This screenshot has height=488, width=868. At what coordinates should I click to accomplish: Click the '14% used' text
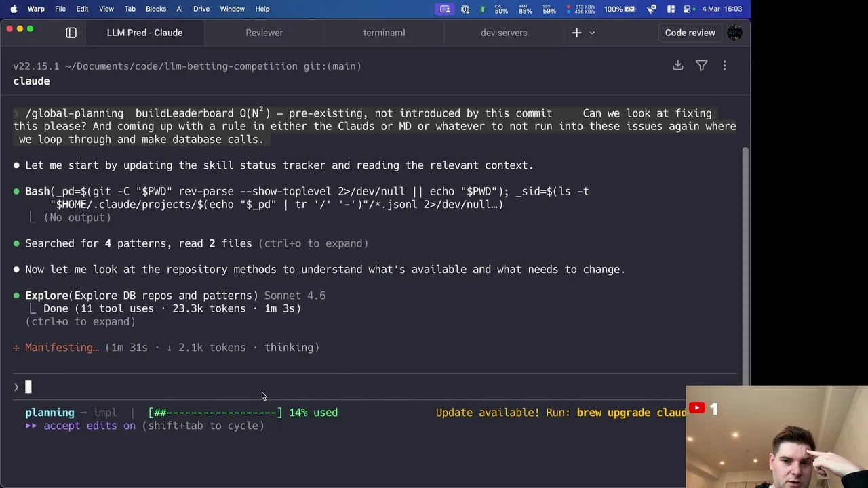(x=313, y=413)
